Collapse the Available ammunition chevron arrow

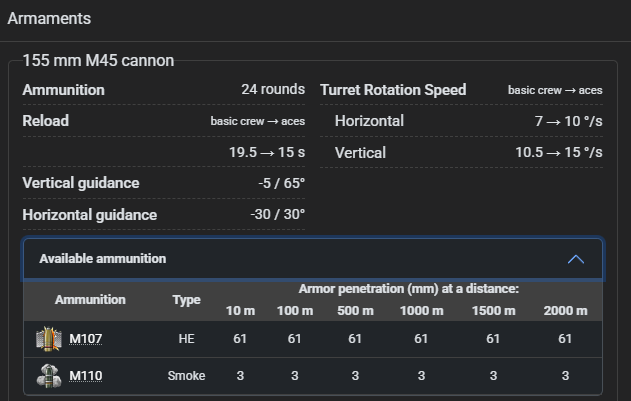tap(575, 259)
